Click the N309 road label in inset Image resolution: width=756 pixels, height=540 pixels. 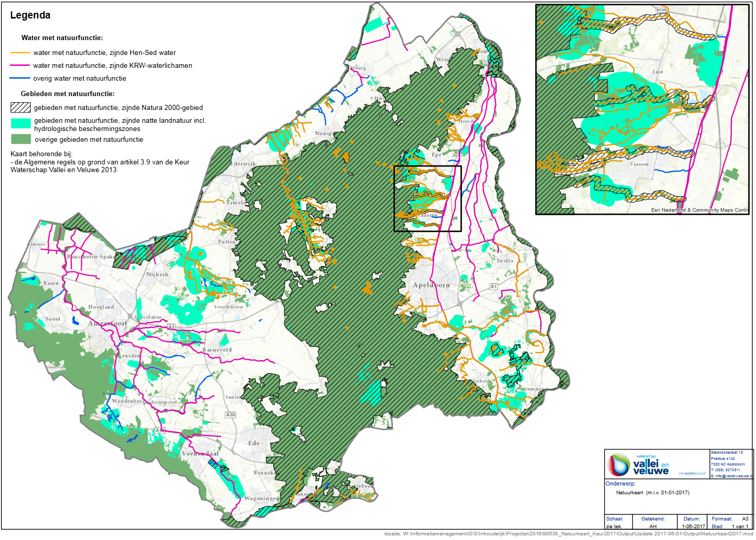click(661, 10)
